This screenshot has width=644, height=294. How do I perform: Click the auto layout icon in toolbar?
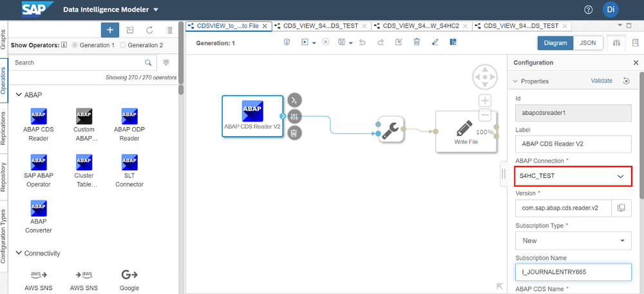coord(453,42)
